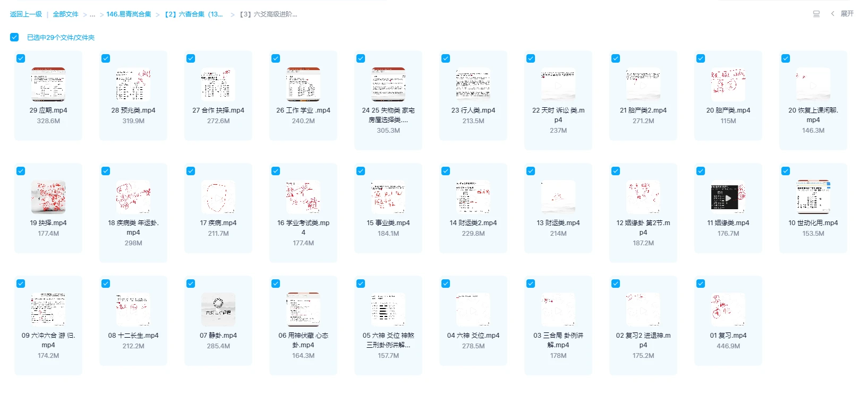Uncheck the 29 应期.mp4 checkbox
Image resolution: width=868 pixels, height=394 pixels.
[21, 58]
